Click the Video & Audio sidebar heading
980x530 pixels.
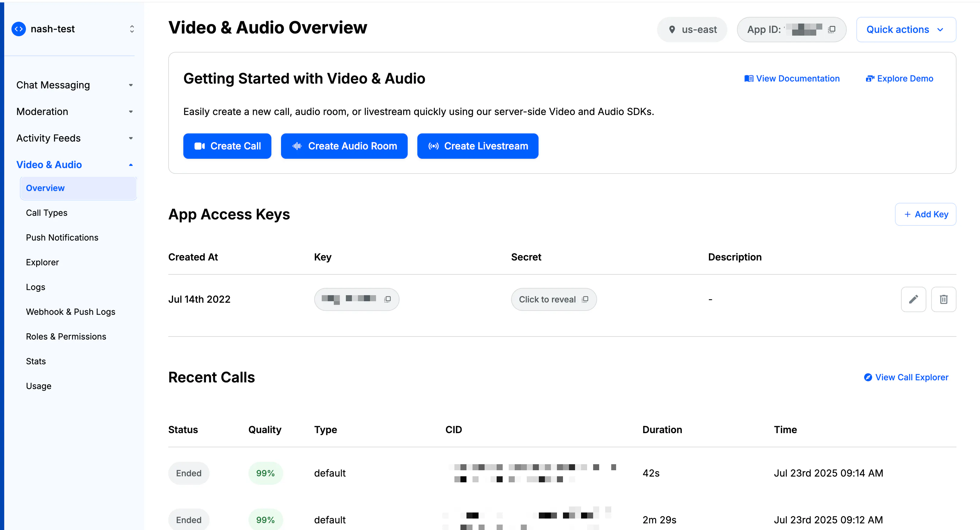pyautogui.click(x=49, y=165)
